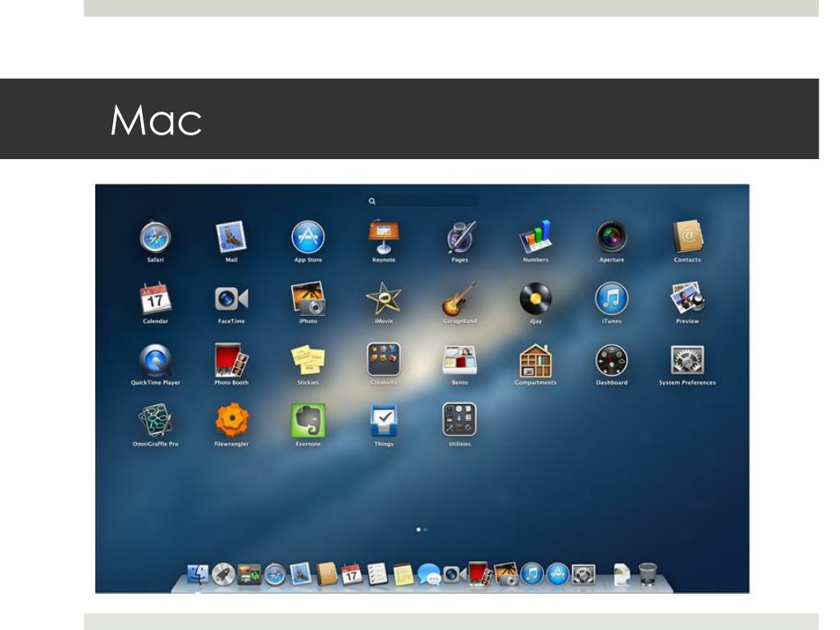Open the Trash in the Dock

[648, 573]
